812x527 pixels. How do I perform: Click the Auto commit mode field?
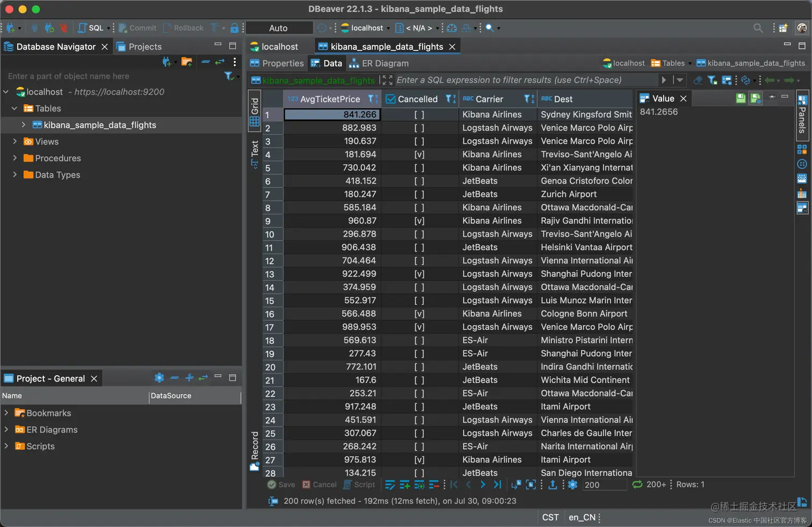tap(279, 28)
